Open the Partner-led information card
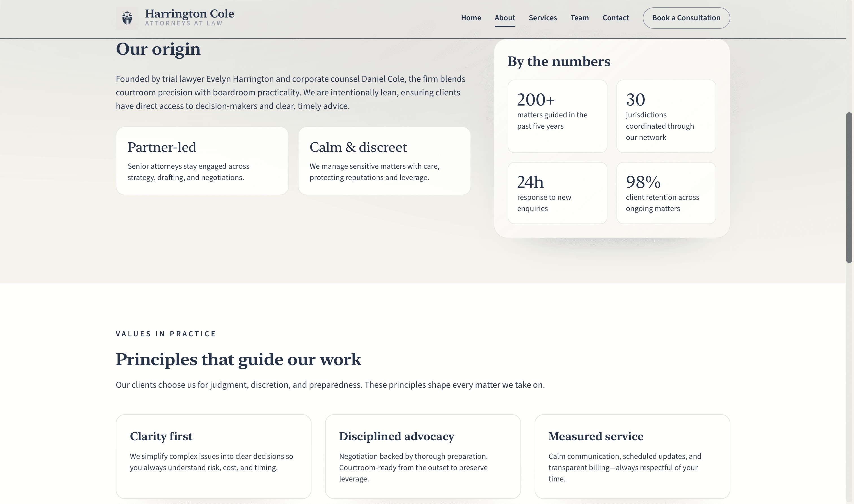 click(x=202, y=161)
